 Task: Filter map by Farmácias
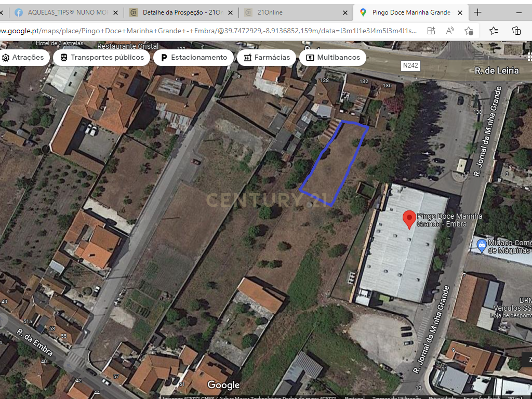tap(267, 57)
